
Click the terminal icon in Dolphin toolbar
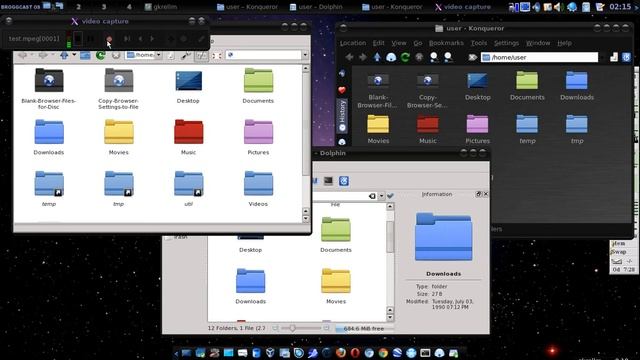(x=328, y=181)
